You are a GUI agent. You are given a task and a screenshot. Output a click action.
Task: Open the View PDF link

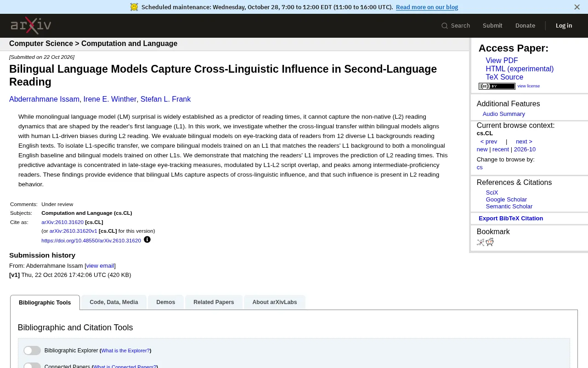(x=502, y=61)
